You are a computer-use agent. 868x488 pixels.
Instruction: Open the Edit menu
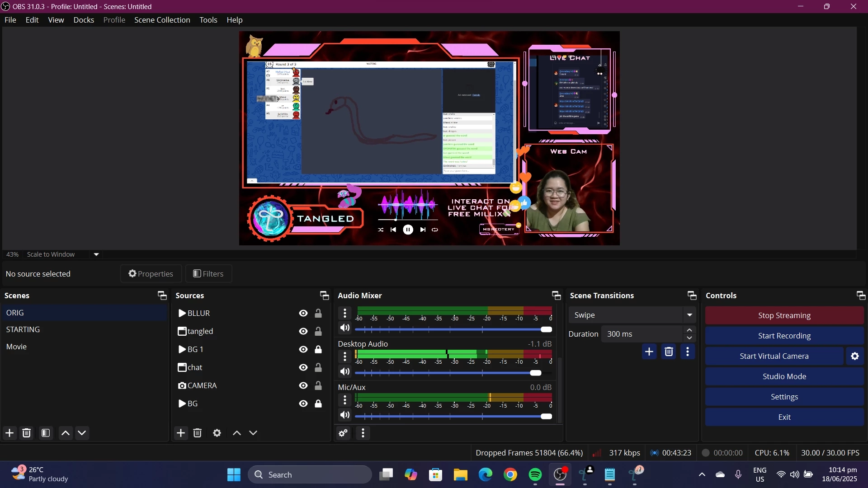[32, 20]
